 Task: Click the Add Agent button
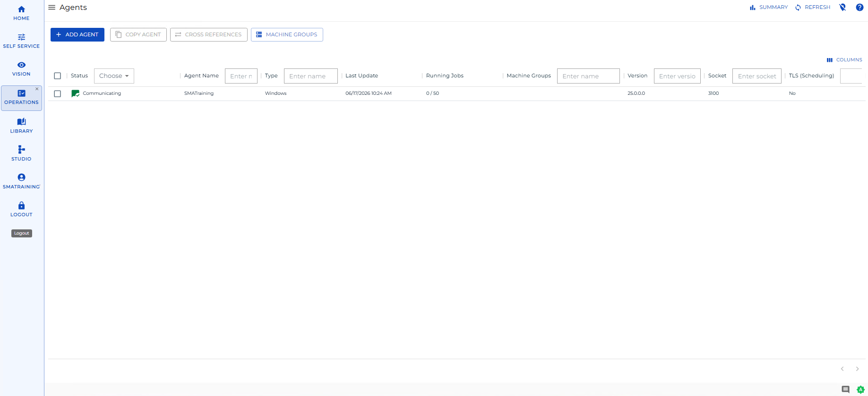pyautogui.click(x=77, y=34)
